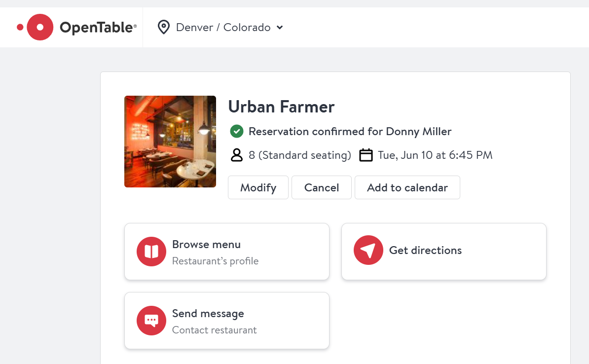Click the green confirmed checkmark icon
The image size is (589, 364).
tap(237, 131)
